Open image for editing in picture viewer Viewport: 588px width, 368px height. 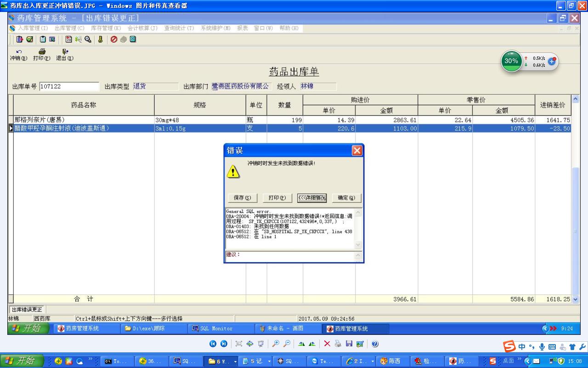[360, 344]
